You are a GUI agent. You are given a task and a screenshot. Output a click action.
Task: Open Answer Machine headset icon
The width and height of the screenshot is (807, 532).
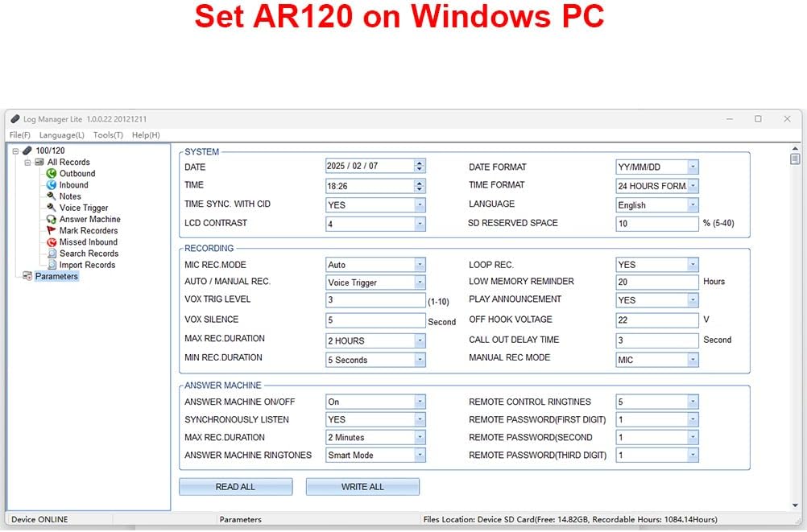point(52,219)
